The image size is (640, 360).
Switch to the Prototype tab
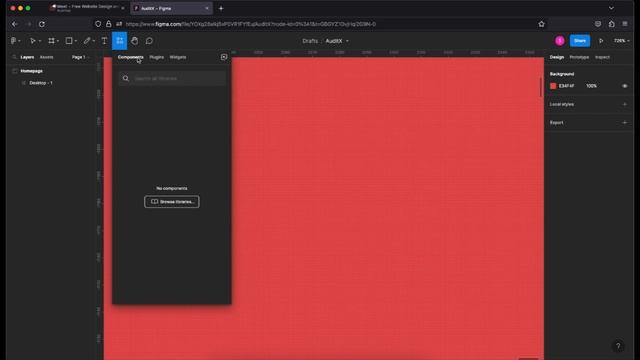pos(579,57)
